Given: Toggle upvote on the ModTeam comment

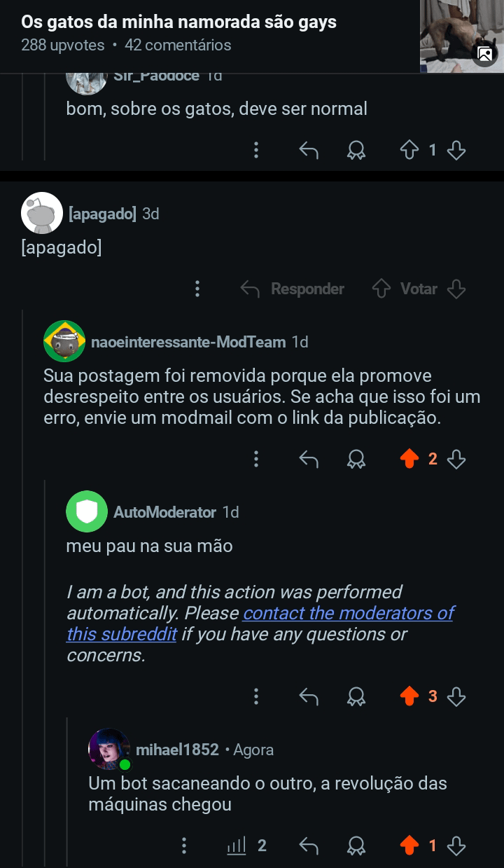Looking at the screenshot, I should [409, 459].
